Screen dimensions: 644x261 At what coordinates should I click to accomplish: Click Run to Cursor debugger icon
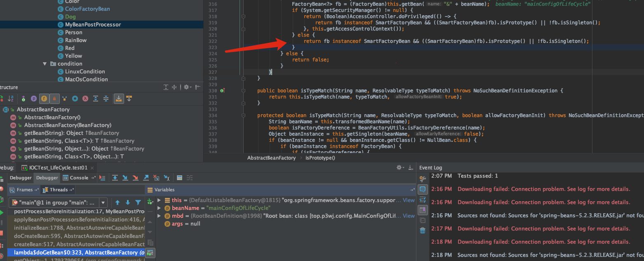[167, 178]
